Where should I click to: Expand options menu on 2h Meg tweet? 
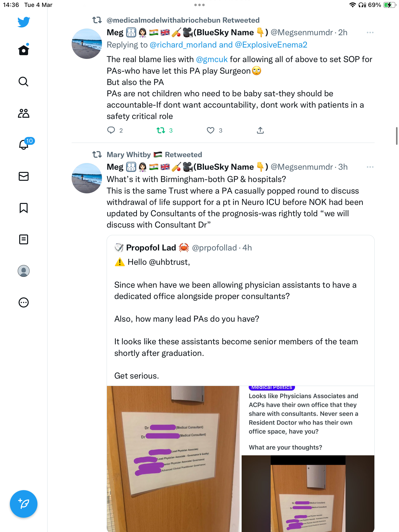370,33
